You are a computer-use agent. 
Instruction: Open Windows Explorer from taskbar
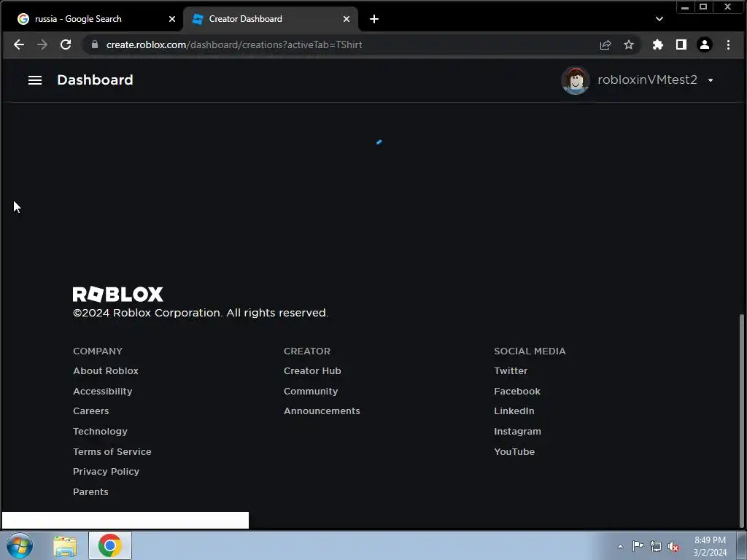(65, 545)
